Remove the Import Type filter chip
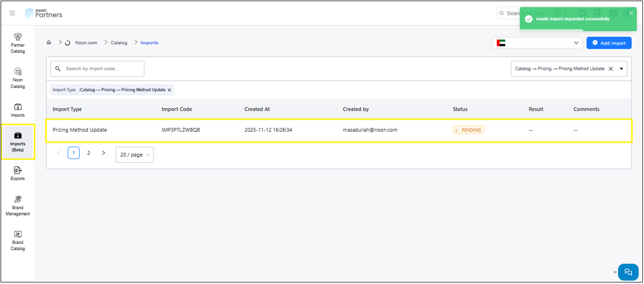Image resolution: width=644 pixels, height=284 pixels. coord(170,90)
